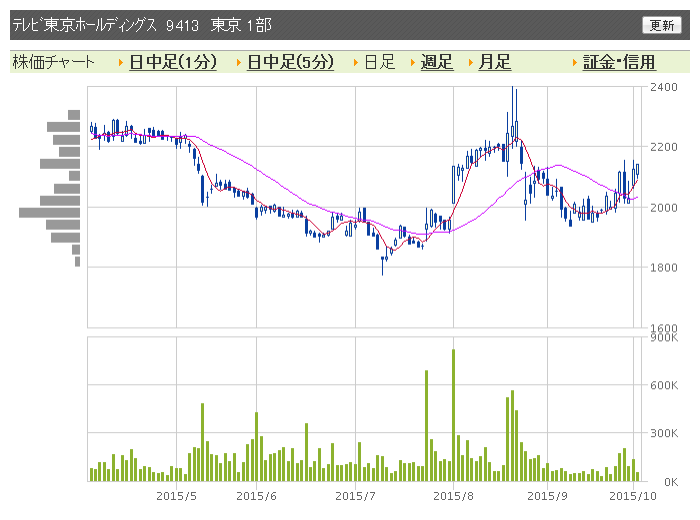Click the 0K volume axis label
The image size is (700, 520).
pyautogui.click(x=671, y=482)
